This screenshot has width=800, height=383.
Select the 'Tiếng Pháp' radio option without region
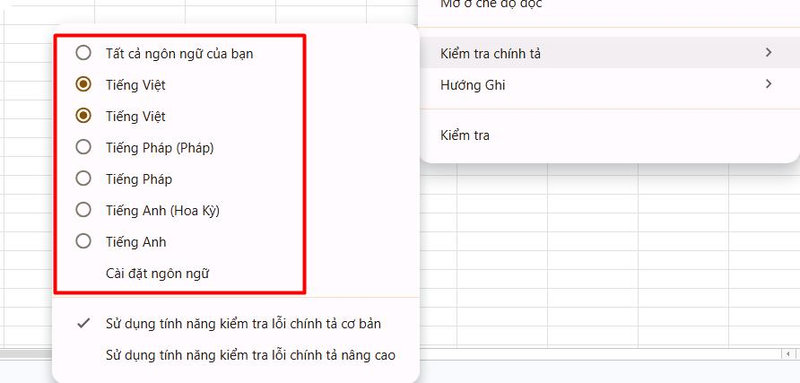[83, 178]
